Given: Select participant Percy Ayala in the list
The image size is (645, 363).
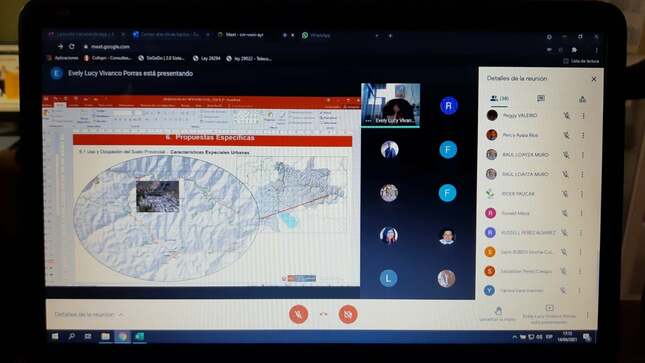Looking at the screenshot, I should [520, 135].
